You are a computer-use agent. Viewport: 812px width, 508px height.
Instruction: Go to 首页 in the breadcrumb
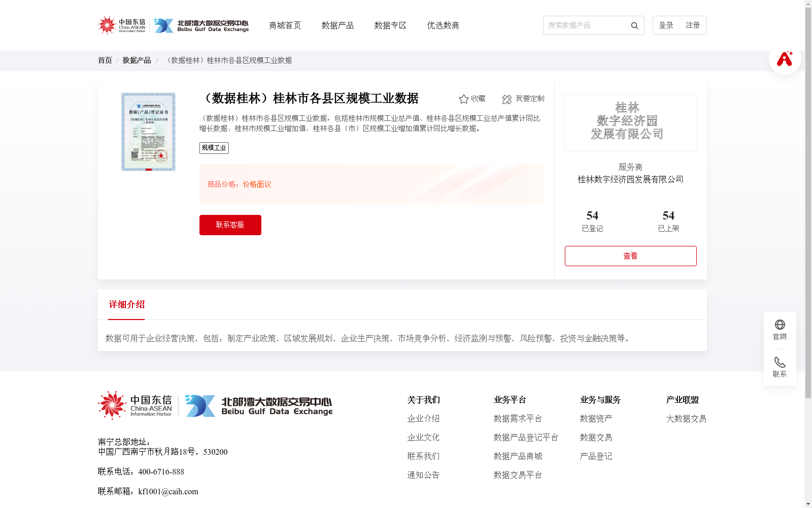coord(105,60)
